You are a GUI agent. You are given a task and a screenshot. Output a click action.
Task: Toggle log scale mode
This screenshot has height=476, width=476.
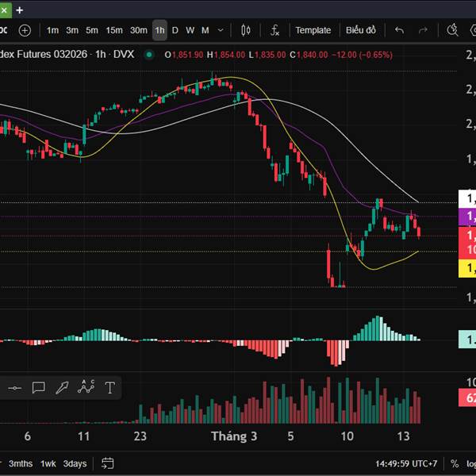click(x=471, y=463)
